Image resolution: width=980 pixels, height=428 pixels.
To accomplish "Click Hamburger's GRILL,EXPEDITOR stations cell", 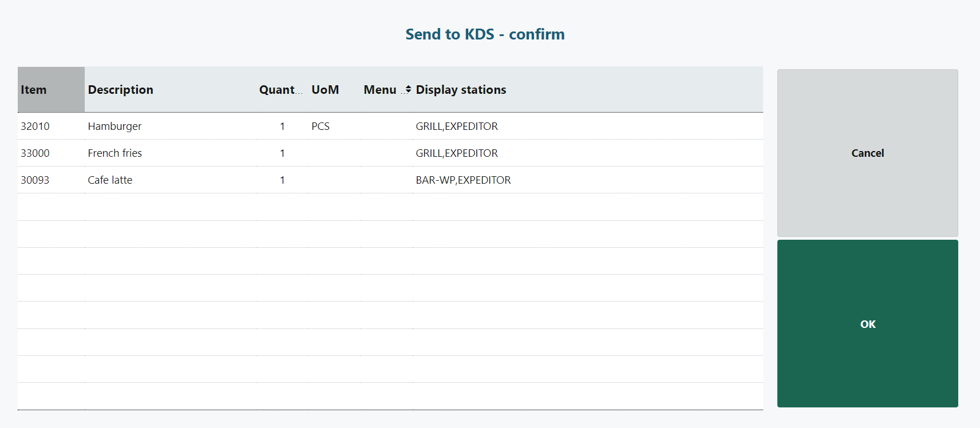I will pyautogui.click(x=457, y=126).
